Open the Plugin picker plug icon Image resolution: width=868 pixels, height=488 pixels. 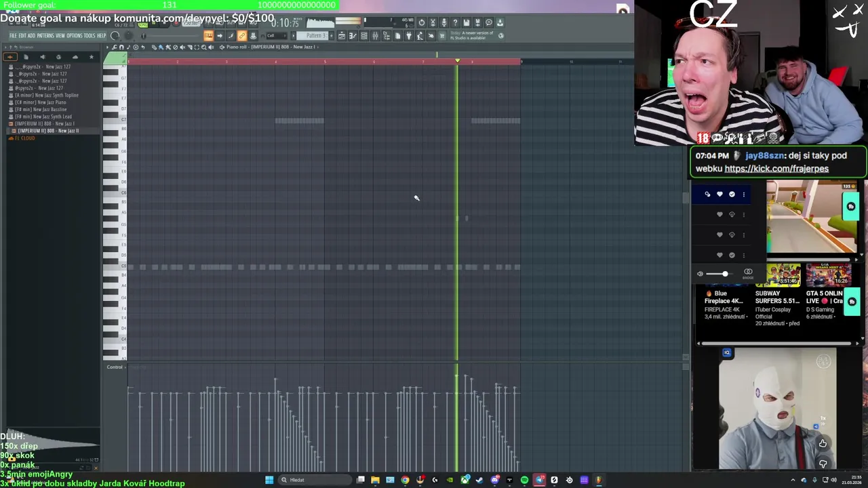coord(409,35)
